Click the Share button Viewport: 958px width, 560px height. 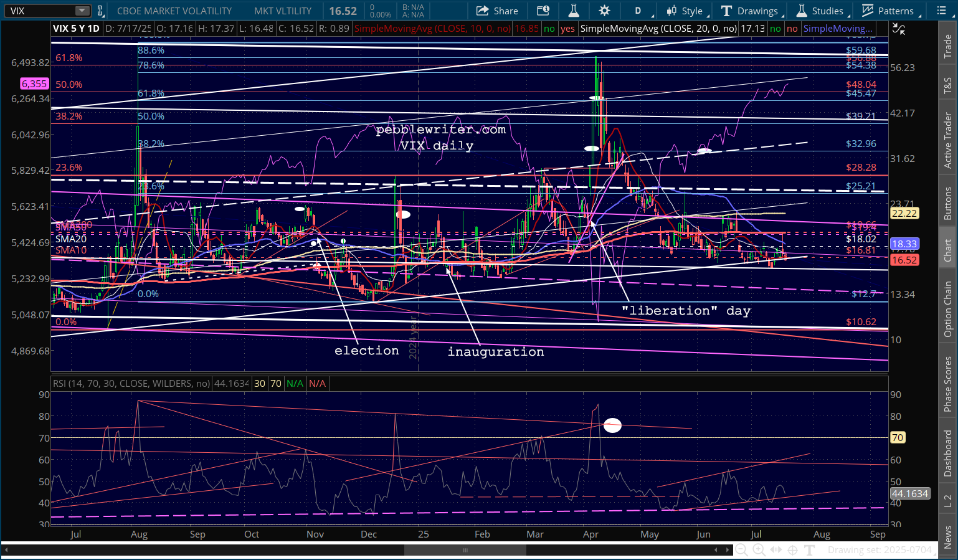(497, 11)
